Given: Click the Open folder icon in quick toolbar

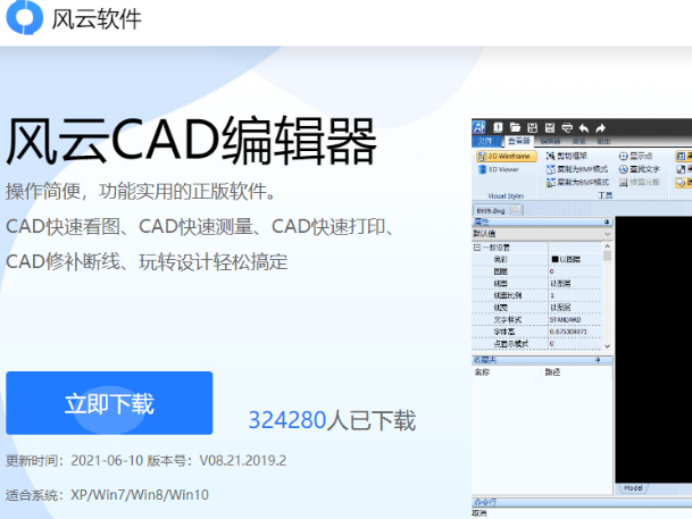Looking at the screenshot, I should pyautogui.click(x=515, y=128).
